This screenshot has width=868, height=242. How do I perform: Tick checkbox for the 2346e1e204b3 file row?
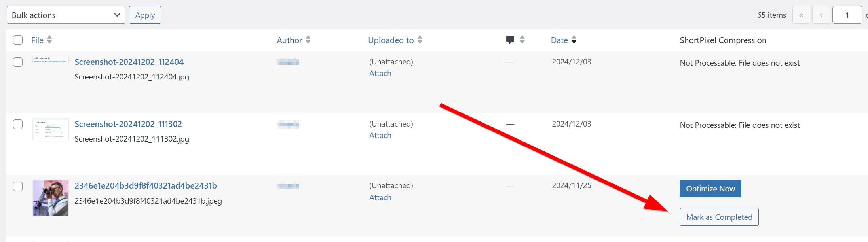tap(18, 186)
